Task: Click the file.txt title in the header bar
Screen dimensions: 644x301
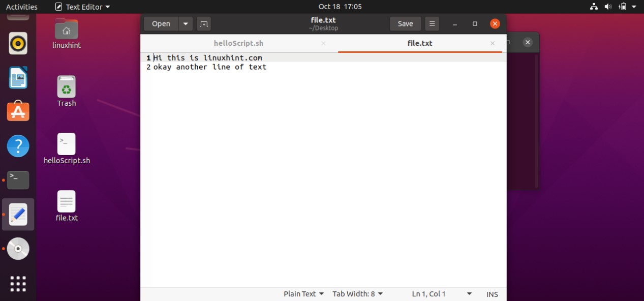Action: [x=323, y=20]
